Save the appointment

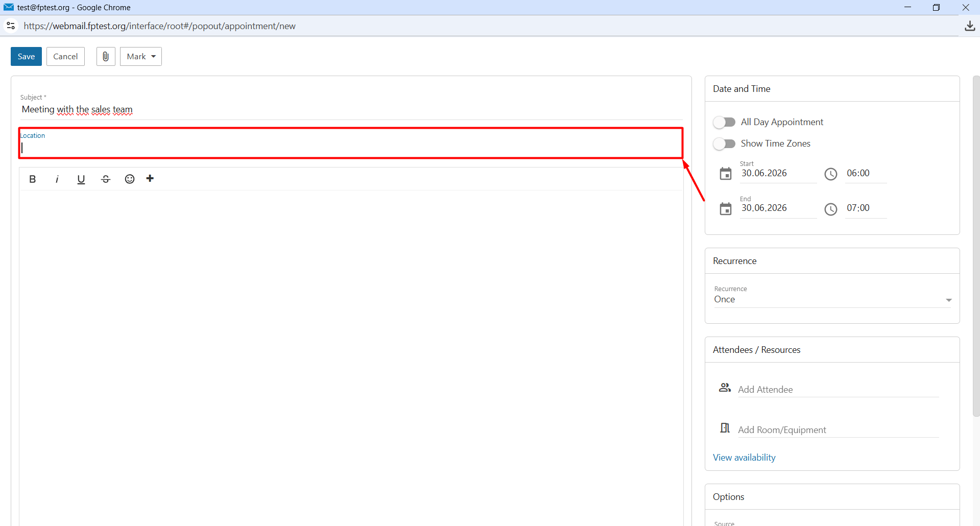[x=26, y=56]
